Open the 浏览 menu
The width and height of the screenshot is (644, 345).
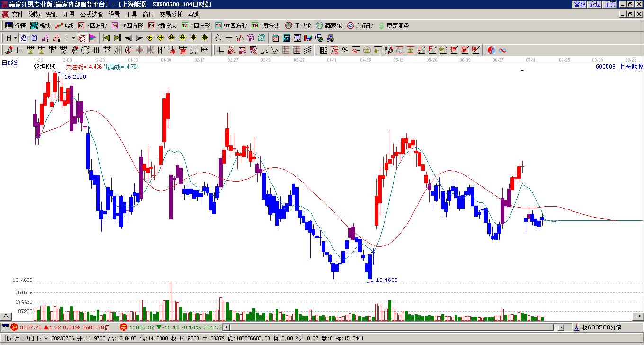tap(35, 15)
